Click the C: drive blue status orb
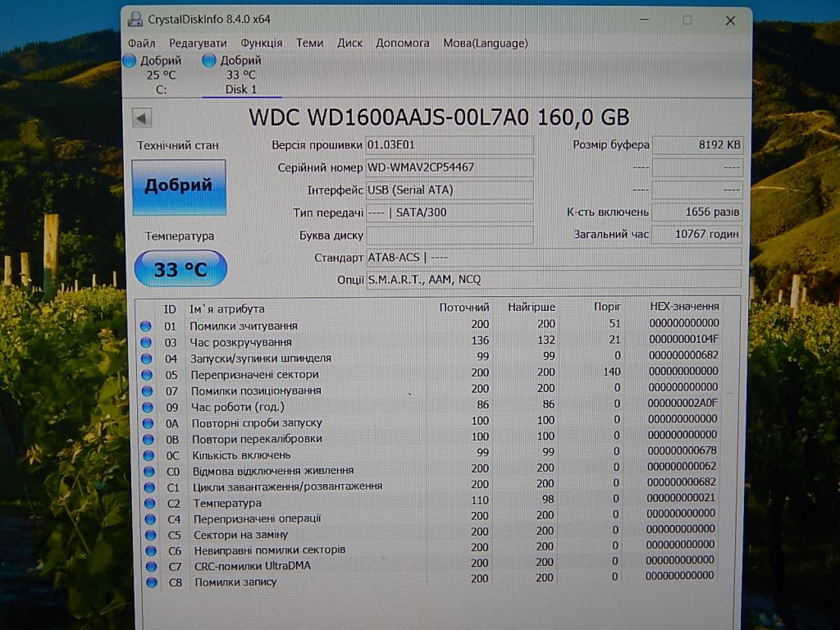This screenshot has height=630, width=840. point(129,61)
